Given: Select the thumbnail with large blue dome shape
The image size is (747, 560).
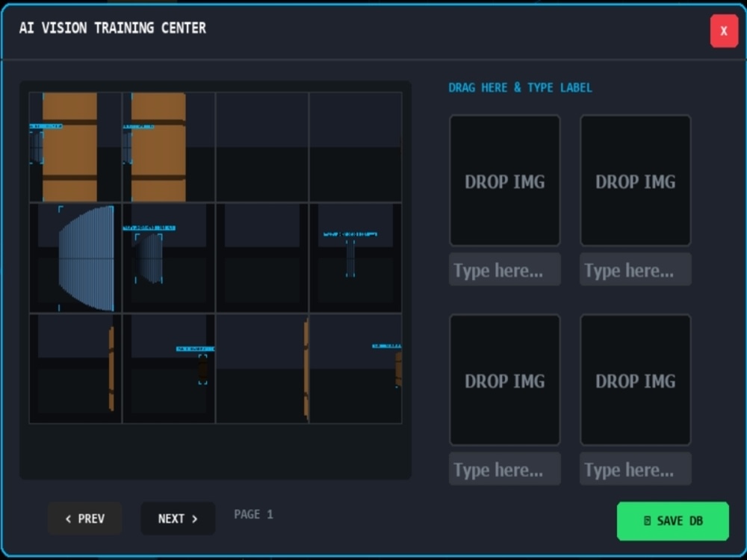Looking at the screenshot, I should pos(75,258).
